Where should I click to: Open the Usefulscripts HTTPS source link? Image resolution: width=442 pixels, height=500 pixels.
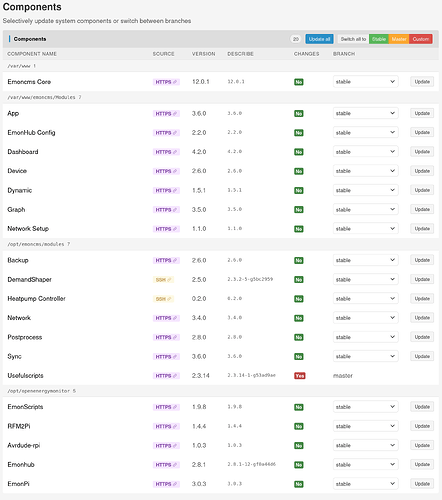166,376
